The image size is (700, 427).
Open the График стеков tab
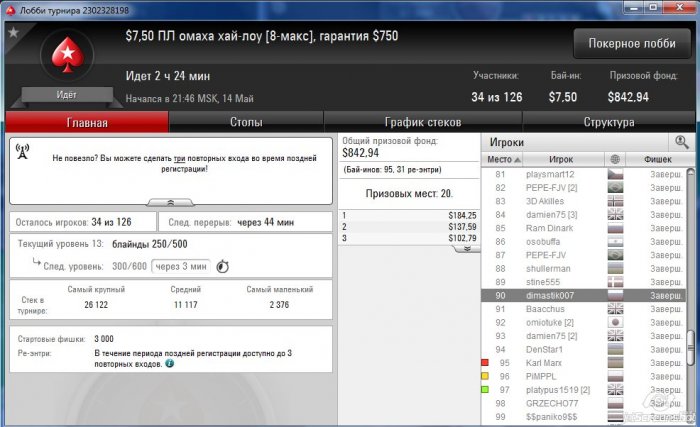pyautogui.click(x=423, y=122)
